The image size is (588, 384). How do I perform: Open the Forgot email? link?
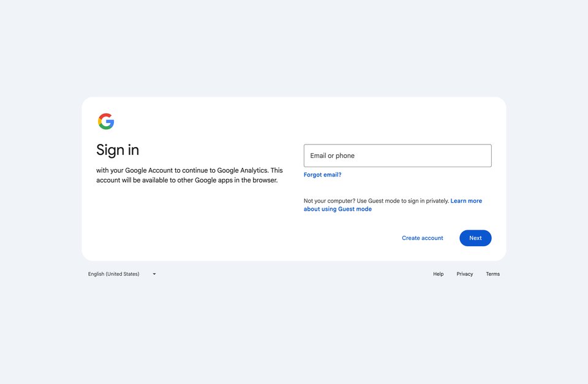(323, 175)
